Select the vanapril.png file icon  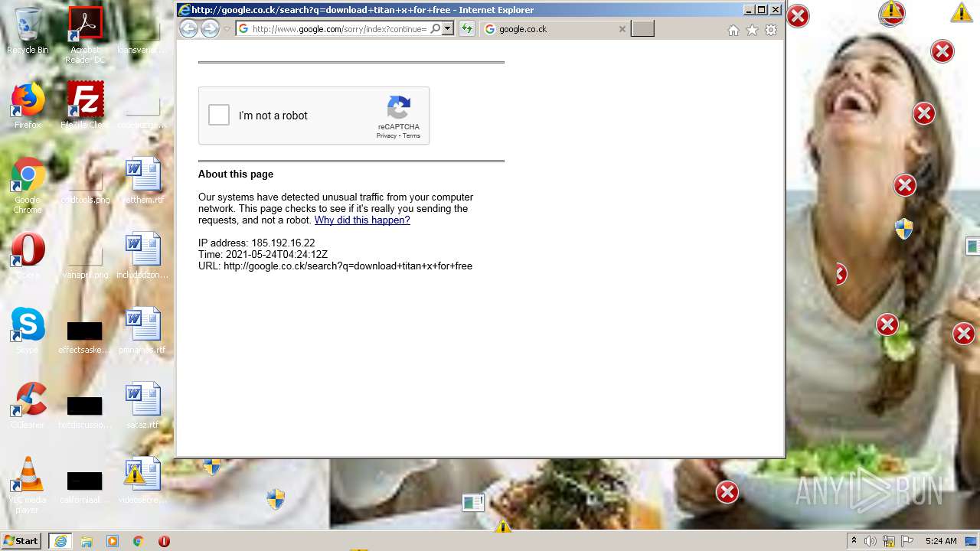click(x=85, y=262)
